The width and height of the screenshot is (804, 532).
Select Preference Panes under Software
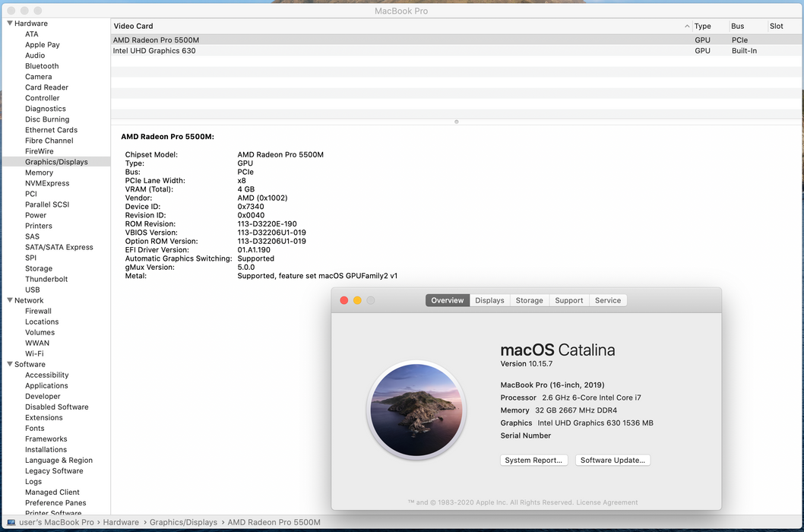coord(56,503)
